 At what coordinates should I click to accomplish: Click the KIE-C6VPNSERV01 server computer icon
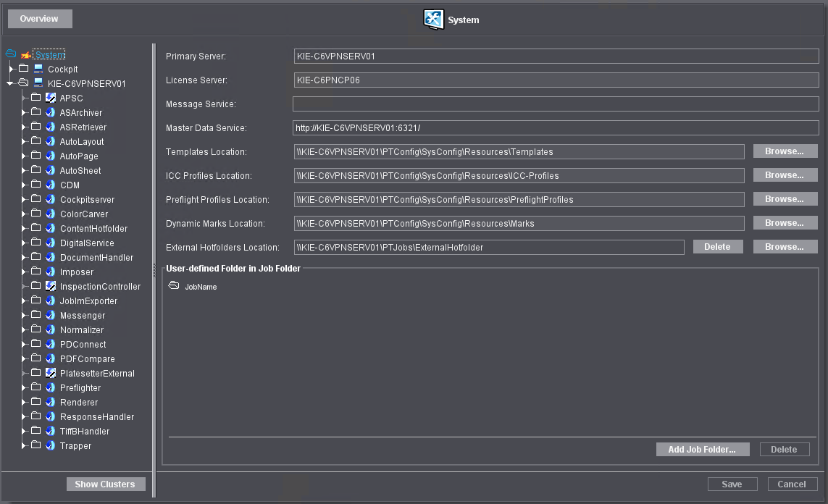coord(38,83)
